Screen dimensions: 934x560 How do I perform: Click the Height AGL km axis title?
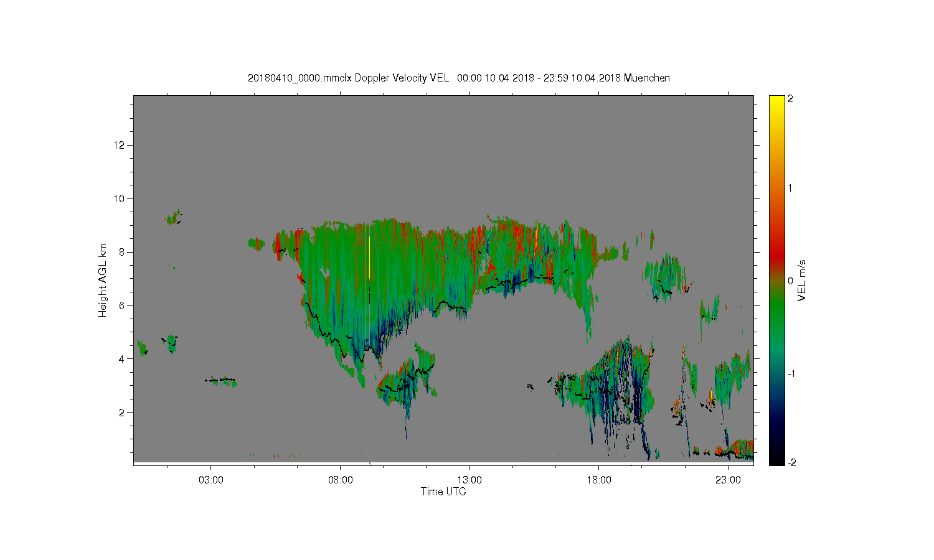pyautogui.click(x=103, y=280)
